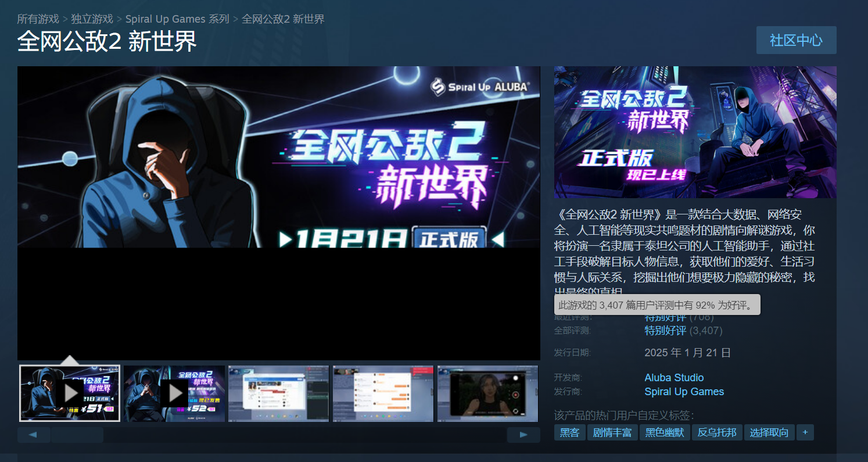Click the 发行日期 label

tap(572, 353)
